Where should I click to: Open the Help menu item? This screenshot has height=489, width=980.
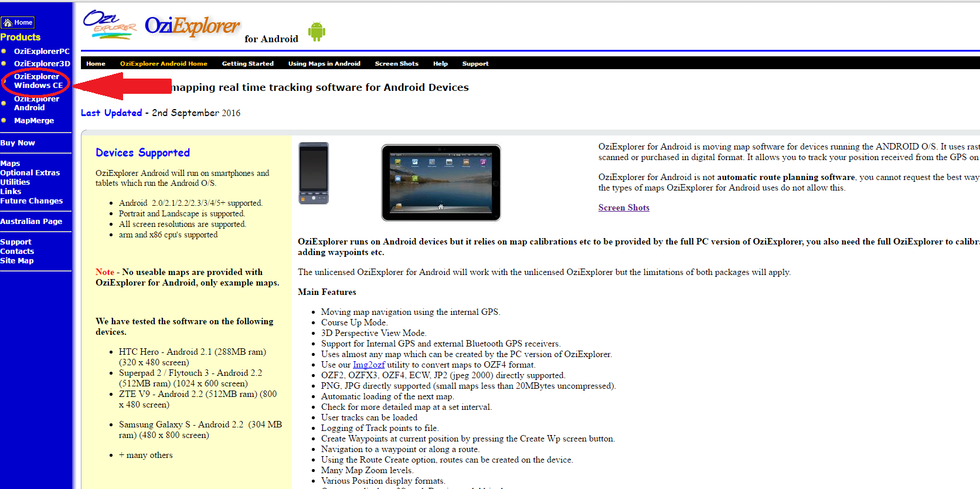(440, 63)
